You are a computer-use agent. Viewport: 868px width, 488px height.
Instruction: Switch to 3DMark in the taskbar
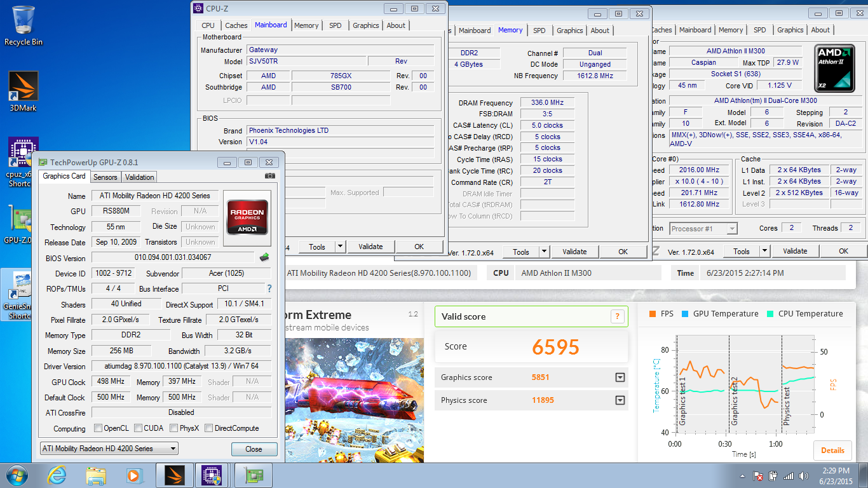pos(174,475)
